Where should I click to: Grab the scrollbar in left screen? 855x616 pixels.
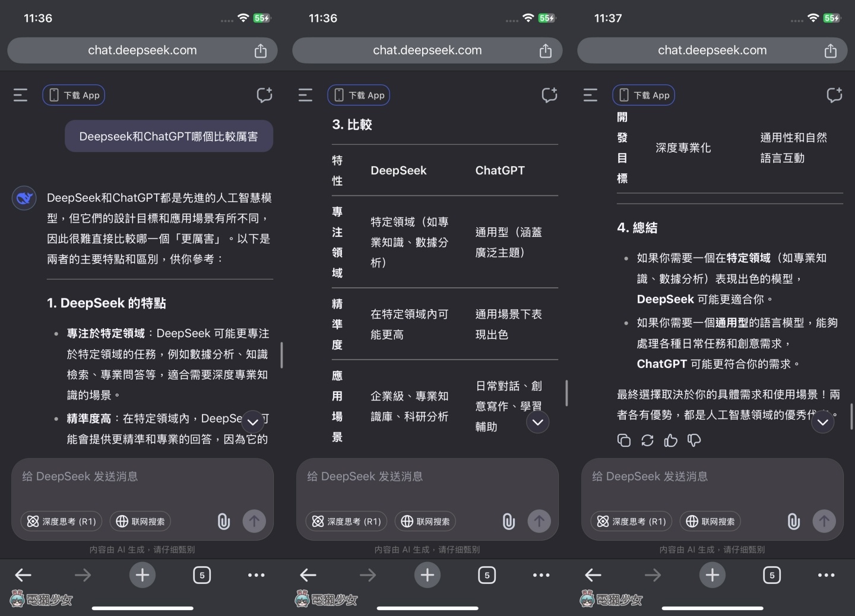281,355
